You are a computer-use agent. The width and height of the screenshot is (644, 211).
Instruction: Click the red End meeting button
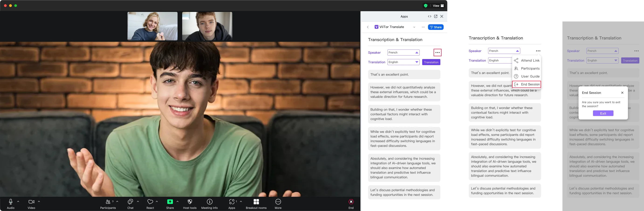click(351, 202)
